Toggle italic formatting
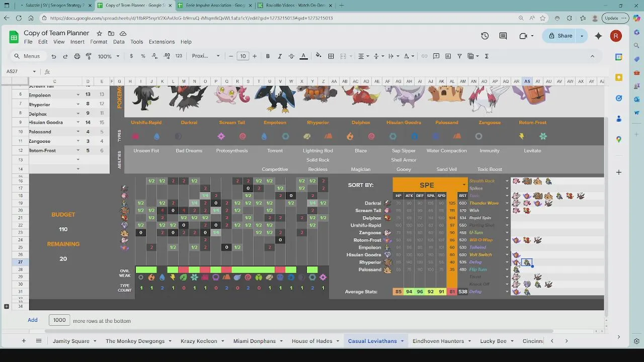The height and width of the screenshot is (362, 644). 280,56
